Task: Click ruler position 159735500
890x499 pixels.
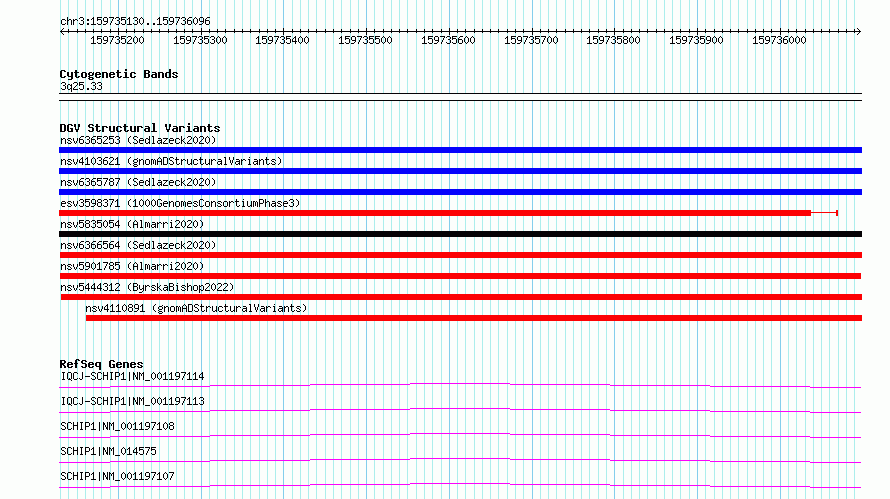Action: 365,40
